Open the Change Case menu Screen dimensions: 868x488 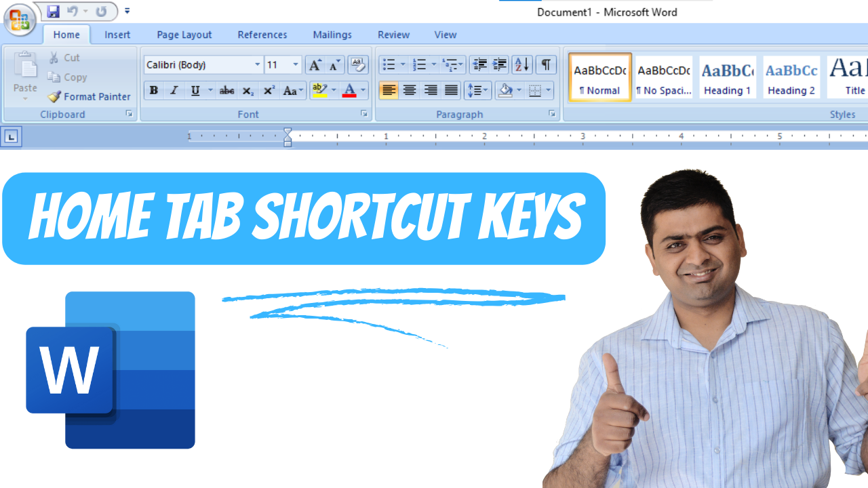click(294, 91)
